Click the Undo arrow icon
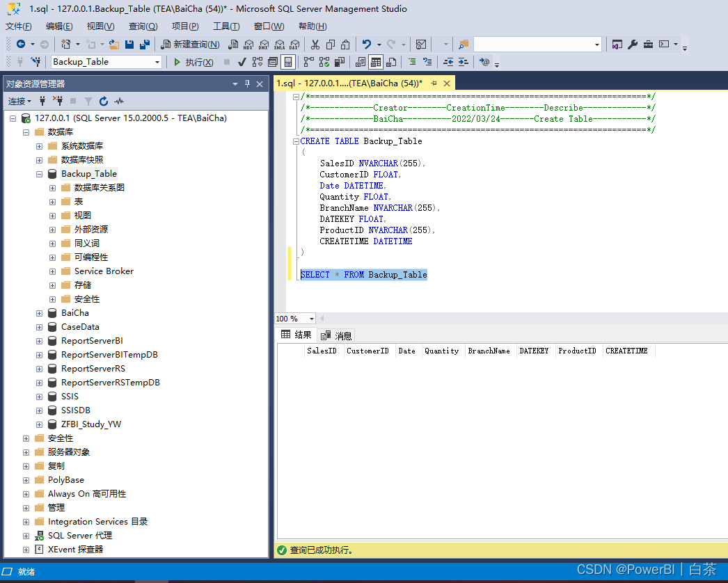Viewport: 728px width, 583px height. click(x=367, y=45)
